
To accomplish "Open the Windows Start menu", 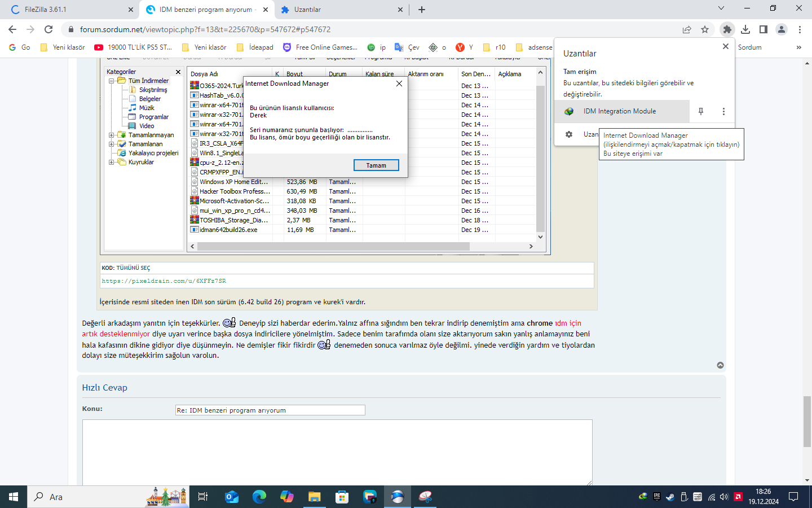I will pyautogui.click(x=14, y=497).
